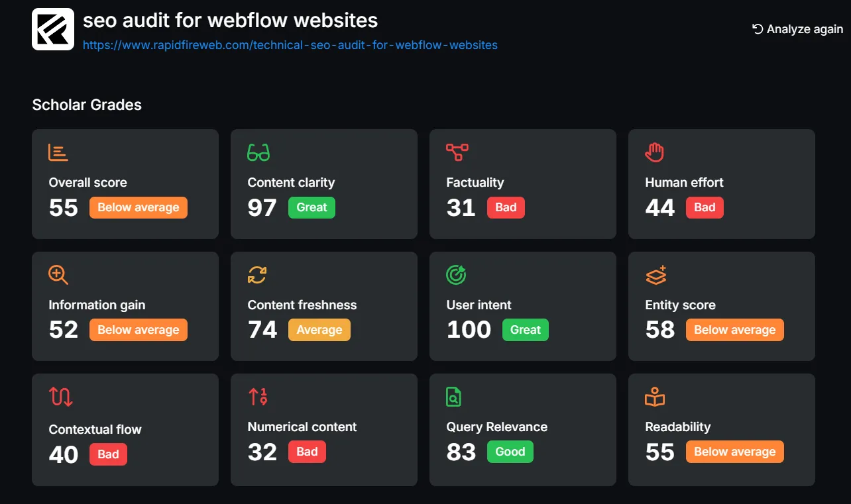Image resolution: width=851 pixels, height=504 pixels.
Task: Click the Below average badge on Overall score
Action: (x=138, y=207)
